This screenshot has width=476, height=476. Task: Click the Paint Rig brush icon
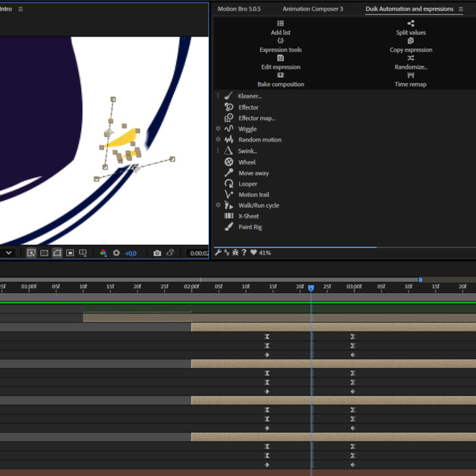click(229, 227)
